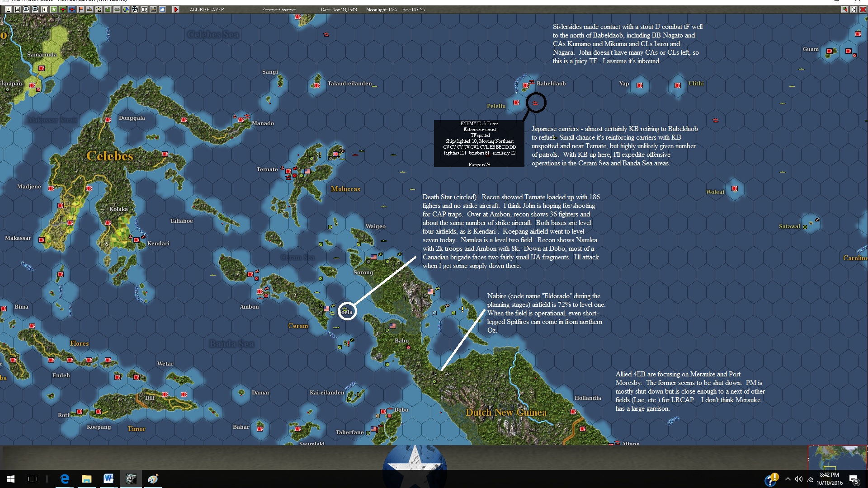Open Task View on the taskbar
Viewport: 868px width, 488px height.
click(x=33, y=479)
